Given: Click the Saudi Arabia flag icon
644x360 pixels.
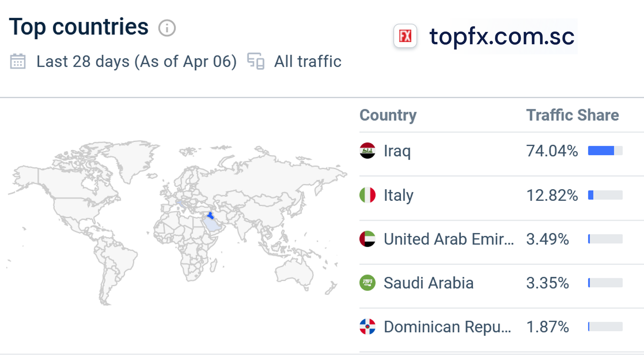Looking at the screenshot, I should (368, 283).
